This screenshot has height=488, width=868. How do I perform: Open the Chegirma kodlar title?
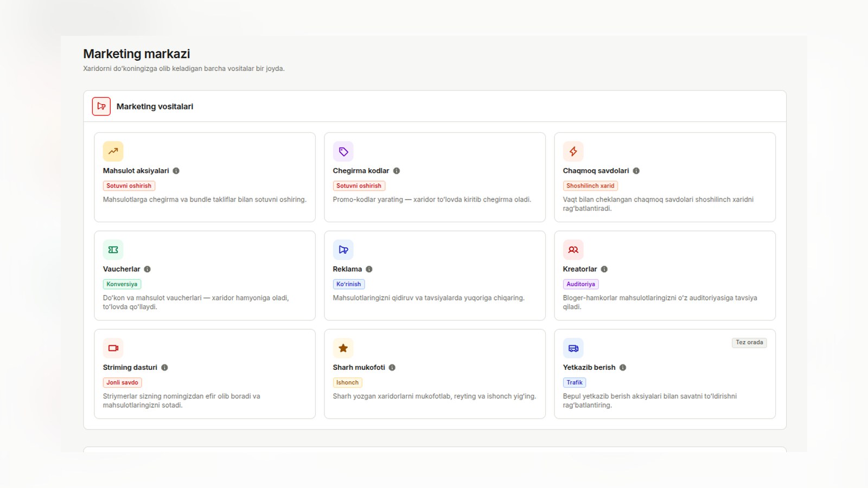[361, 171]
